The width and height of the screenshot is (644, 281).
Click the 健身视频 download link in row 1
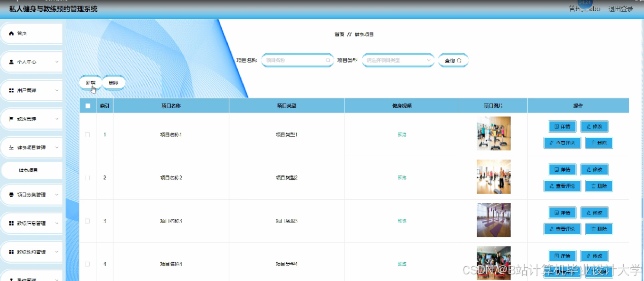(x=402, y=135)
